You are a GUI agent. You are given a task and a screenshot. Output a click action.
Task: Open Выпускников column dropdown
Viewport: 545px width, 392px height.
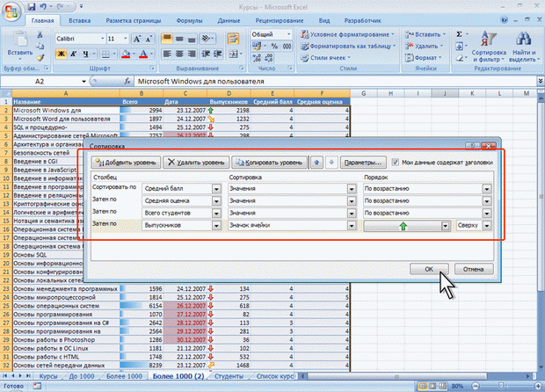(216, 226)
